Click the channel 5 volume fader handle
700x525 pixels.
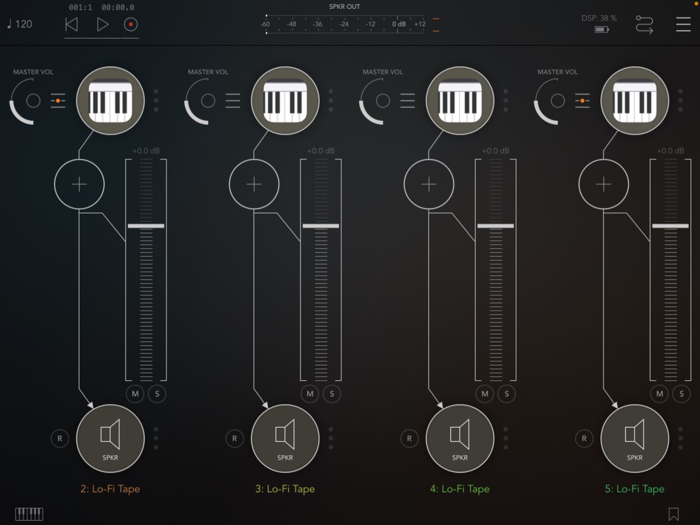tap(670, 226)
